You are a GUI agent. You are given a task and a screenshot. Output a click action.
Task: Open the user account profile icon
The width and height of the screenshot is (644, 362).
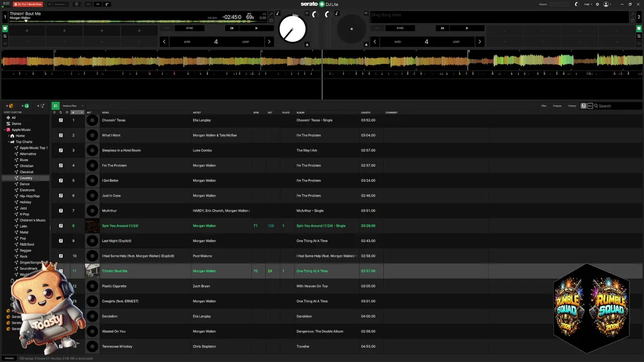(x=606, y=5)
